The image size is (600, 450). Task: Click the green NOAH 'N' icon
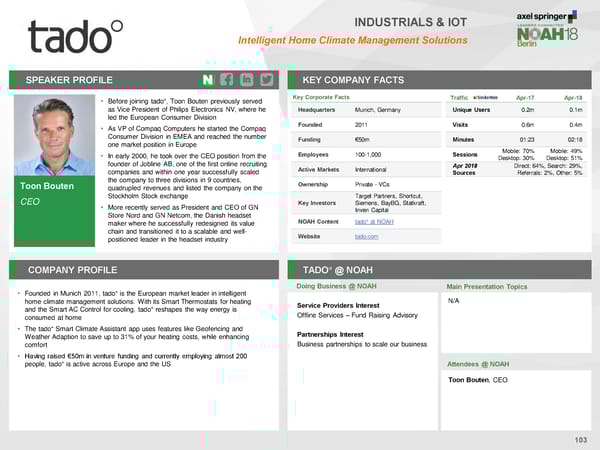(x=206, y=80)
